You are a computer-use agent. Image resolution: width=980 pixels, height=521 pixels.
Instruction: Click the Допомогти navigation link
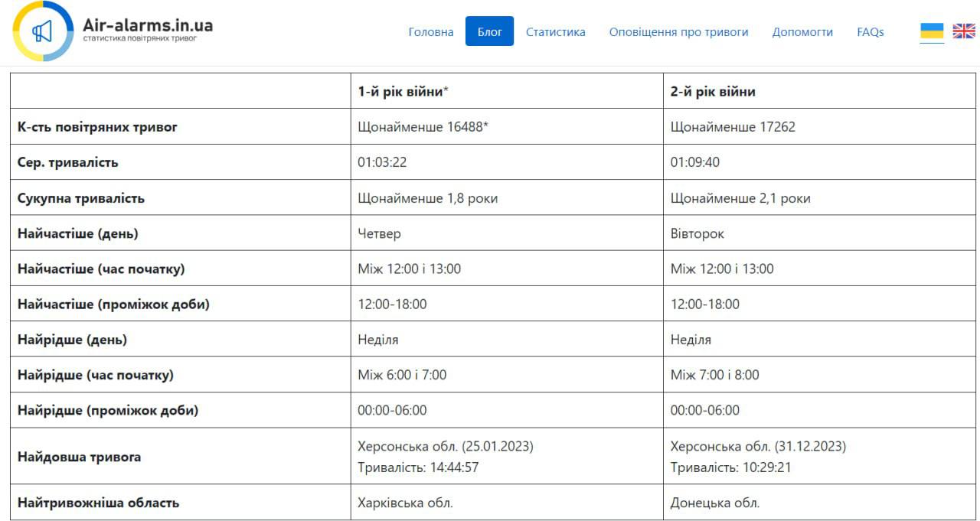(802, 31)
